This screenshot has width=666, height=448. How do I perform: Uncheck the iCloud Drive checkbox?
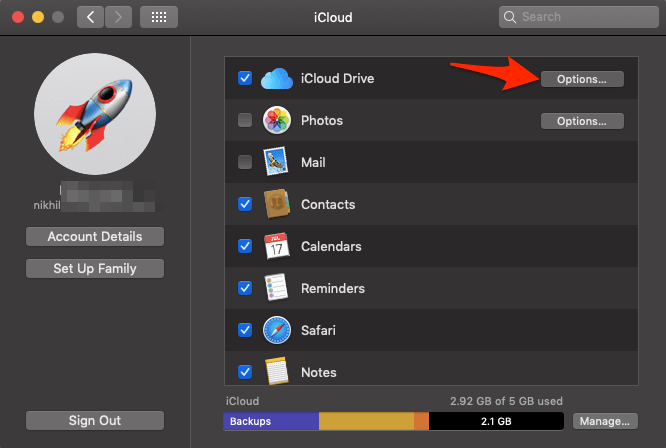coord(245,78)
